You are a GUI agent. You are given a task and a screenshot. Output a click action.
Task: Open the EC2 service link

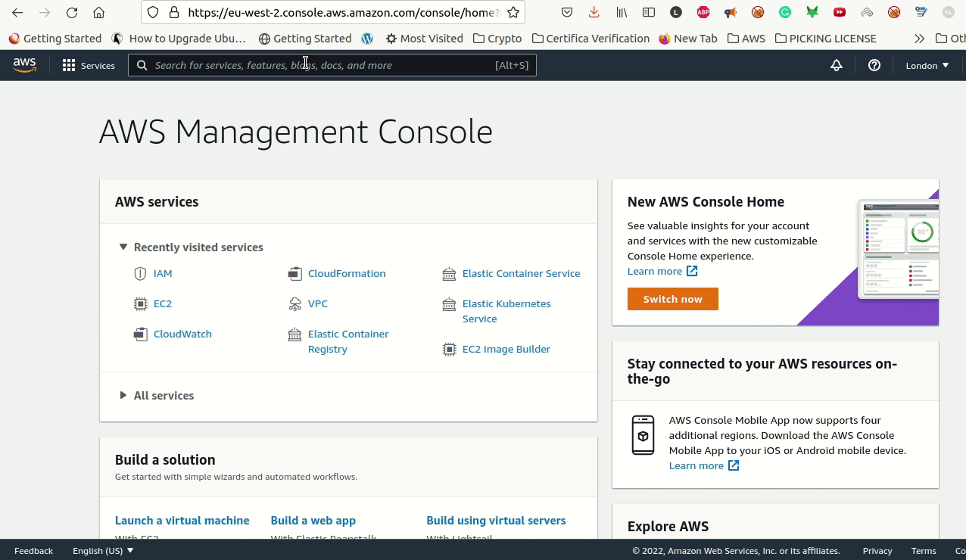click(163, 304)
